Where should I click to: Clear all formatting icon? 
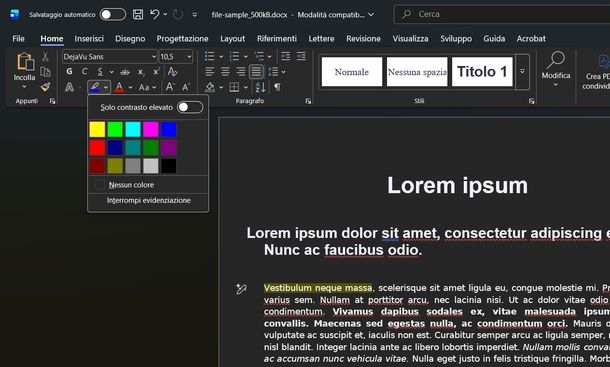coord(172,72)
